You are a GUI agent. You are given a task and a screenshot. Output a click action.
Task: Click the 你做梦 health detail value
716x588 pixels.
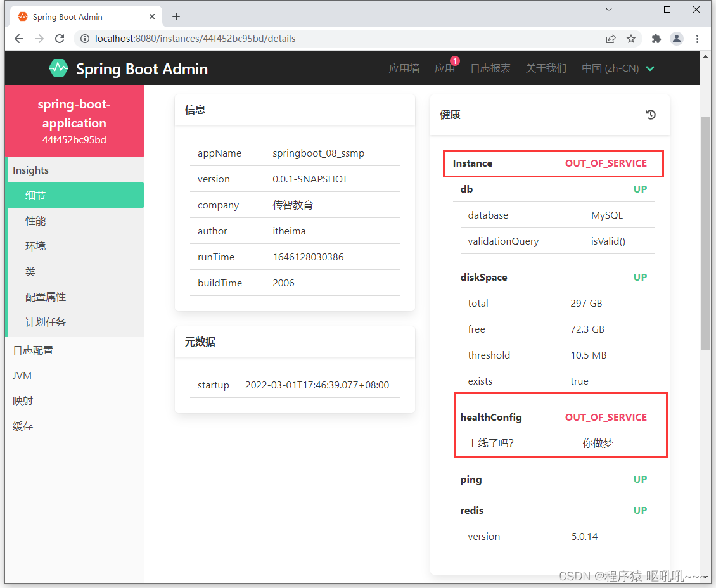pyautogui.click(x=598, y=444)
